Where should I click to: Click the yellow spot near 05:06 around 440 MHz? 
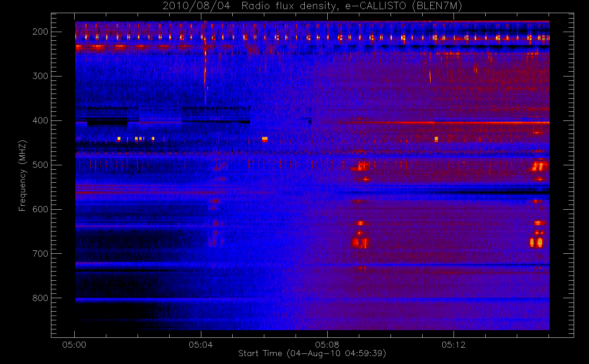point(265,139)
